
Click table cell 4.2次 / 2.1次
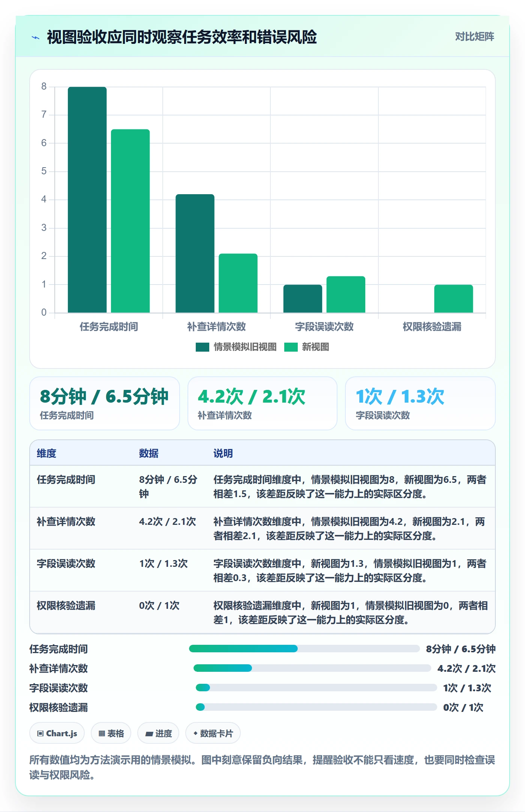click(x=168, y=521)
